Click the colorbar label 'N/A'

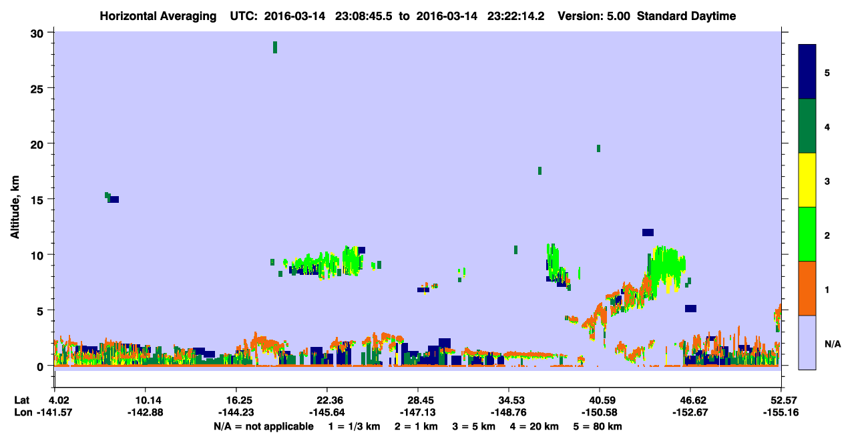tap(832, 344)
